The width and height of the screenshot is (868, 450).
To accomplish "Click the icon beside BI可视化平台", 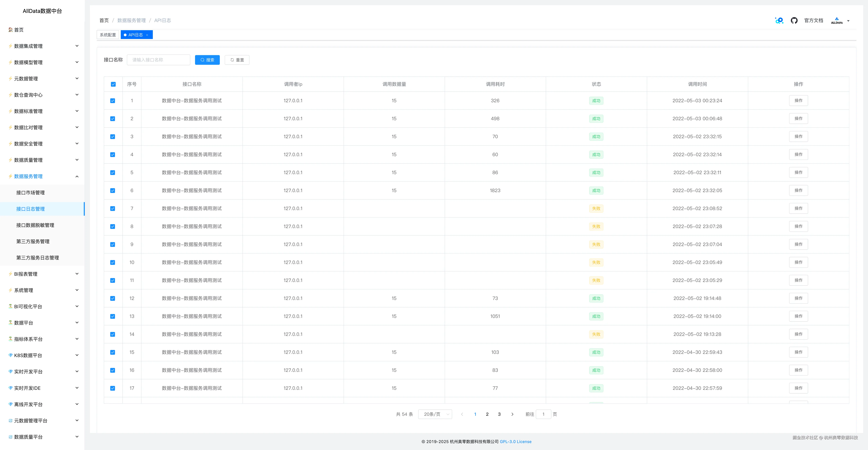I will pyautogui.click(x=11, y=306).
